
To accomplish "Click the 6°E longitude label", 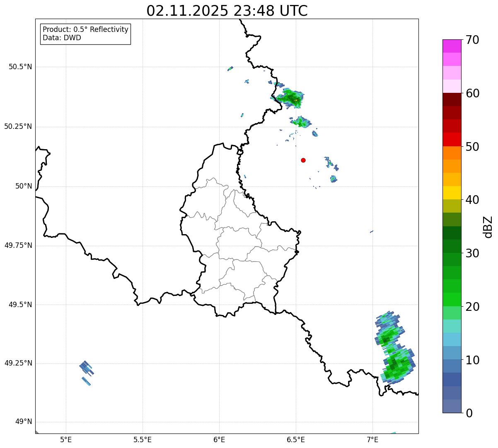I will click(x=219, y=439).
